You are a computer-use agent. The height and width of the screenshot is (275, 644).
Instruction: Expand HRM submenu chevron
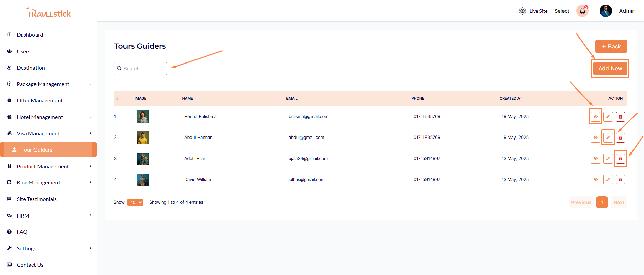point(90,215)
